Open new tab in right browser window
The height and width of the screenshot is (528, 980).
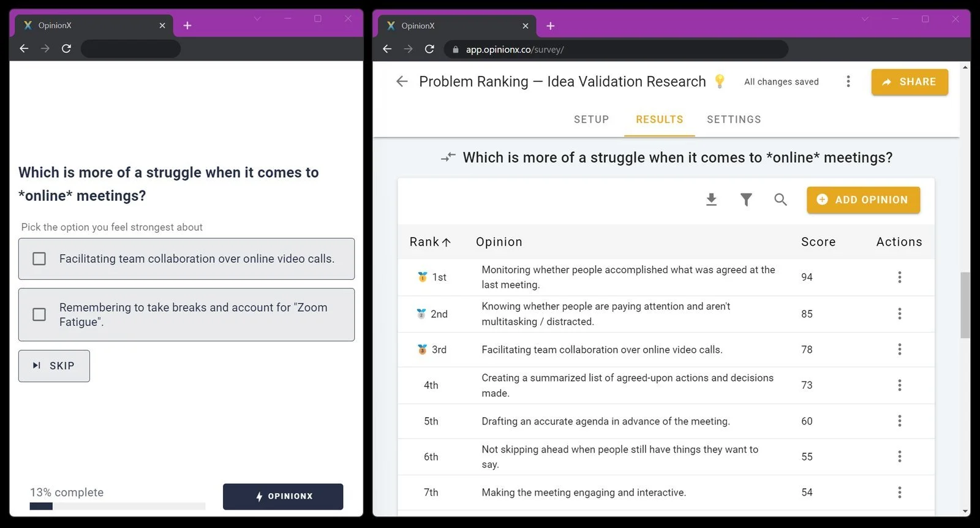point(551,26)
